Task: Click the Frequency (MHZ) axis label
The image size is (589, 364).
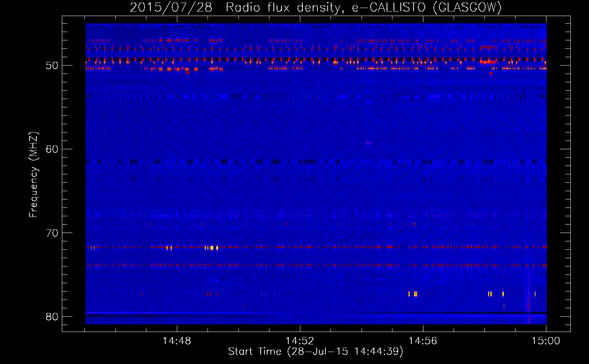Action: [33, 175]
